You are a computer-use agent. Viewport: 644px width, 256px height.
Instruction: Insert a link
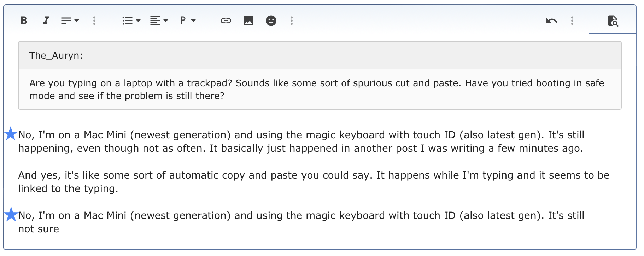point(226,21)
